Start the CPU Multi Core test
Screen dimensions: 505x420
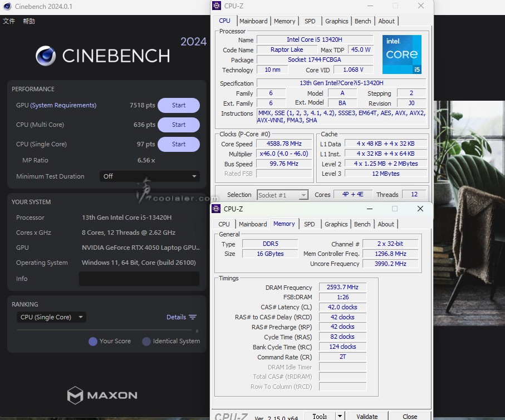tap(179, 125)
